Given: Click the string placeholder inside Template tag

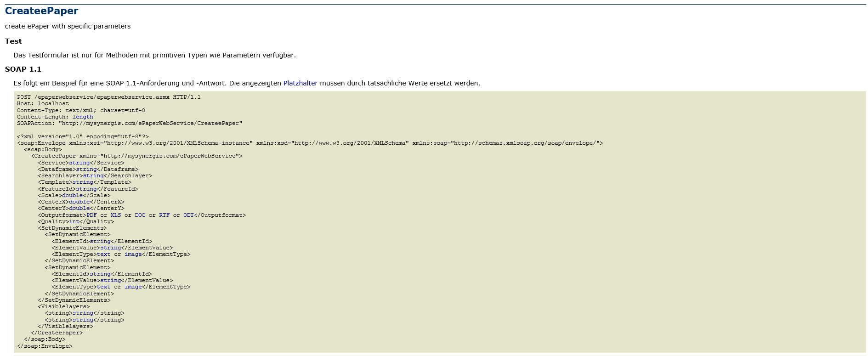Looking at the screenshot, I should pos(83,182).
